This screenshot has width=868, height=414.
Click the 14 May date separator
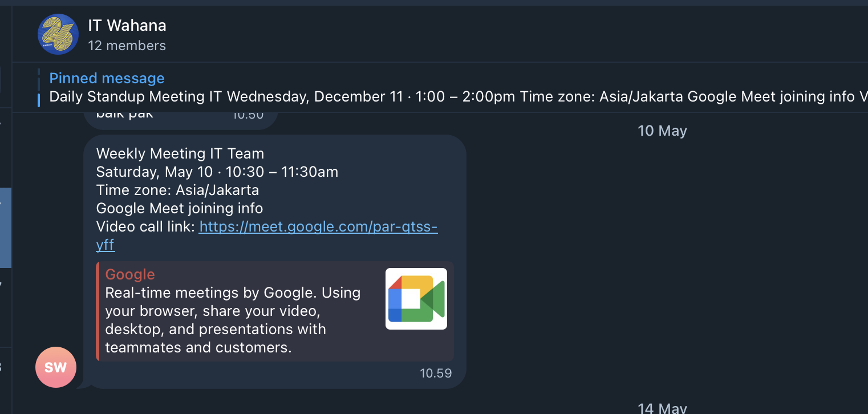662,408
